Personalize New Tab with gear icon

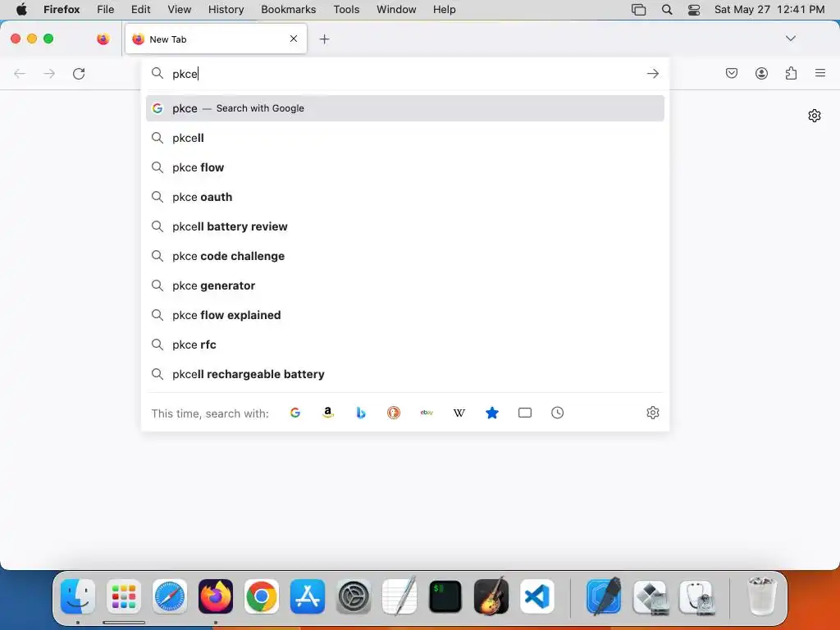click(x=815, y=116)
